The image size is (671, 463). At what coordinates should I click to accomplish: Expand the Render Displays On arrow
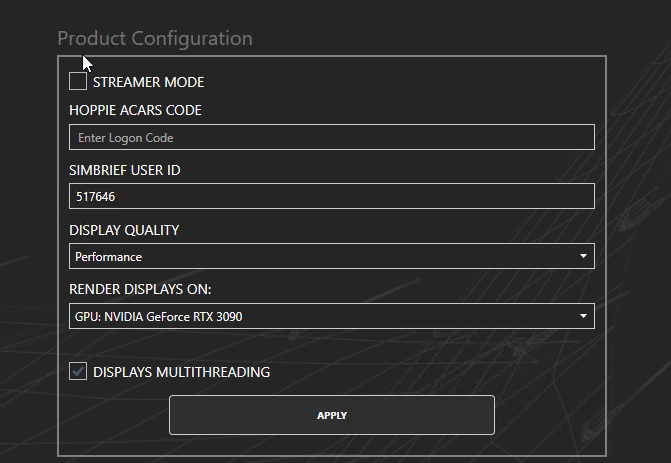click(583, 316)
